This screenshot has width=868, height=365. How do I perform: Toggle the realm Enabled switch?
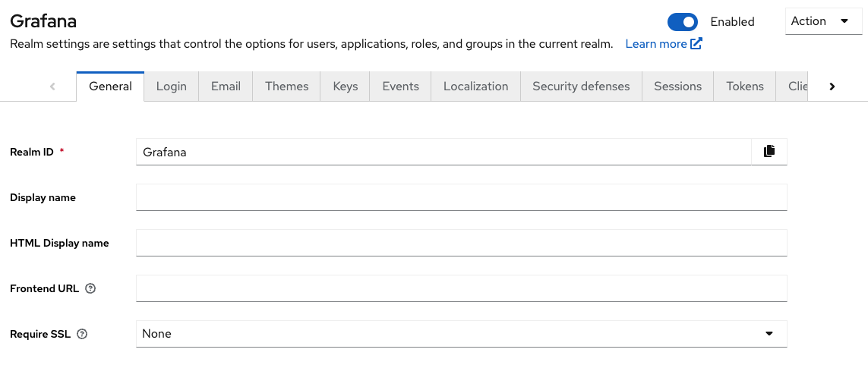pos(683,22)
